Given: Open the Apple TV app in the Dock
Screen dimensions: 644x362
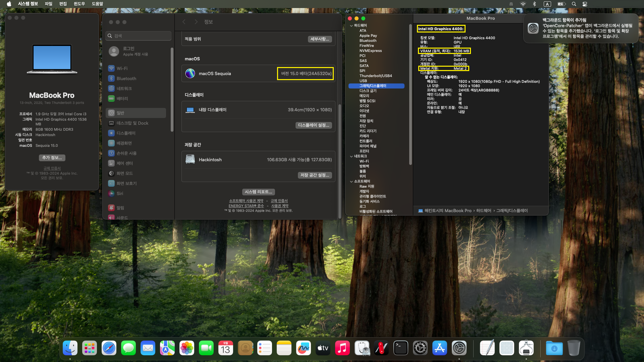Looking at the screenshot, I should click(323, 348).
